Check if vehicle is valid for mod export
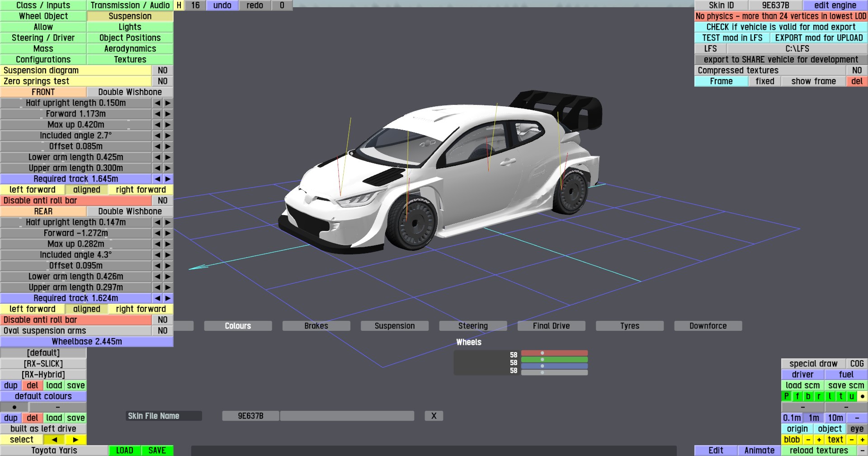This screenshot has height=456, width=868. pos(781,27)
